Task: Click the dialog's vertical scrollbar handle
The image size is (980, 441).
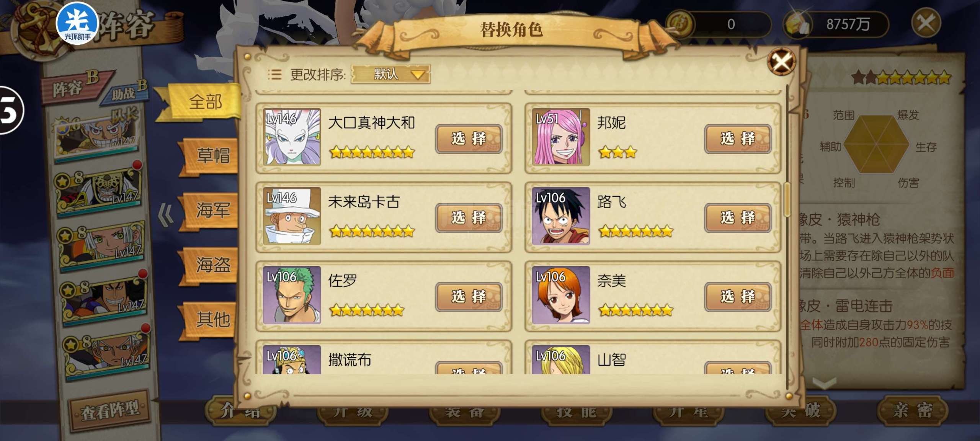Action: (787, 199)
